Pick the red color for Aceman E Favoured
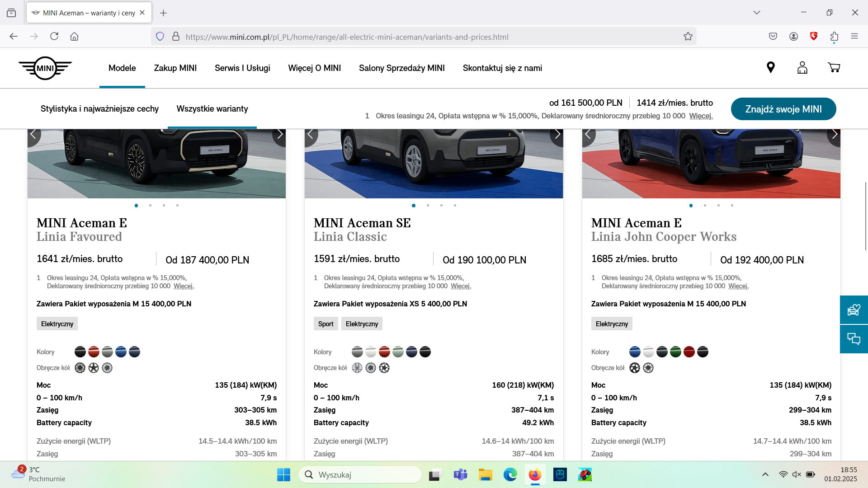Image resolution: width=868 pixels, height=488 pixels. pos(94,352)
